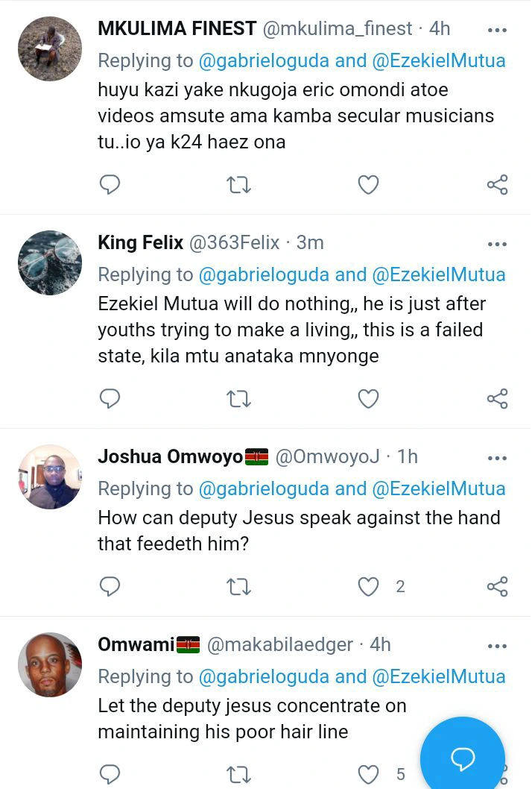Retweet MKULIMA FINEST's tweet
The width and height of the screenshot is (532, 789).
coord(238,184)
